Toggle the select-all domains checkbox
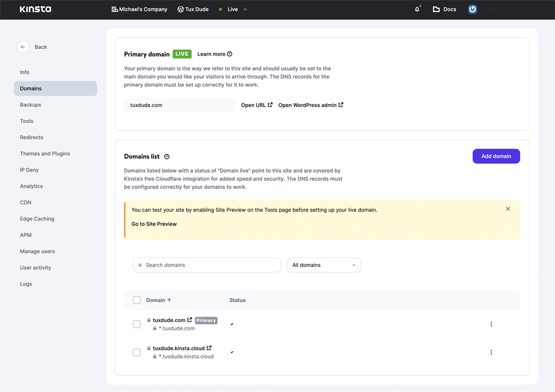The height and width of the screenshot is (392, 555). (x=137, y=300)
